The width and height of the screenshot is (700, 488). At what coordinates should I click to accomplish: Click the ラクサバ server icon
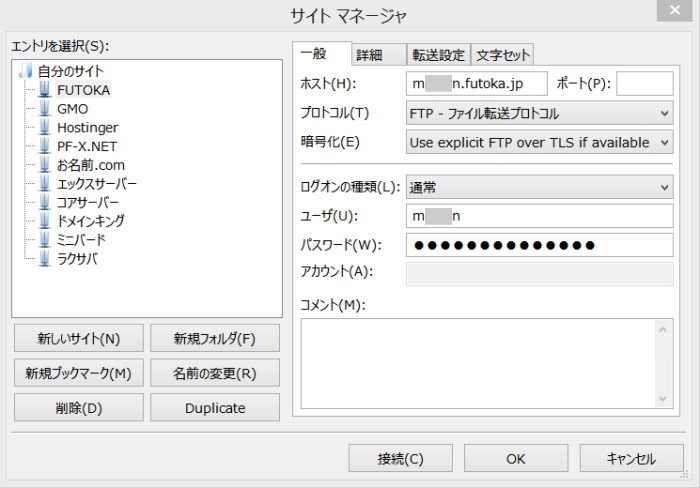click(44, 259)
